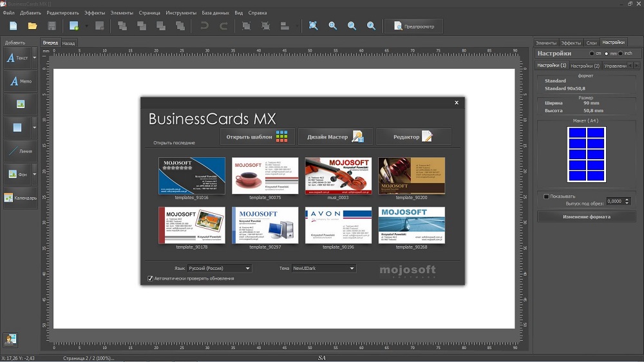Open the Язык language dropdown
The width and height of the screenshot is (644, 362).
[x=219, y=268]
